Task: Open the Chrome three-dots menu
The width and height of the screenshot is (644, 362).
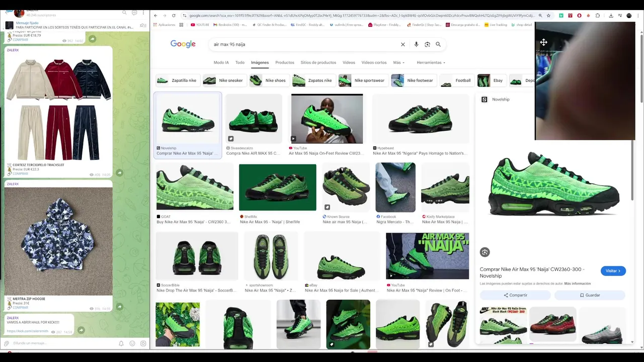Action: (x=638, y=16)
